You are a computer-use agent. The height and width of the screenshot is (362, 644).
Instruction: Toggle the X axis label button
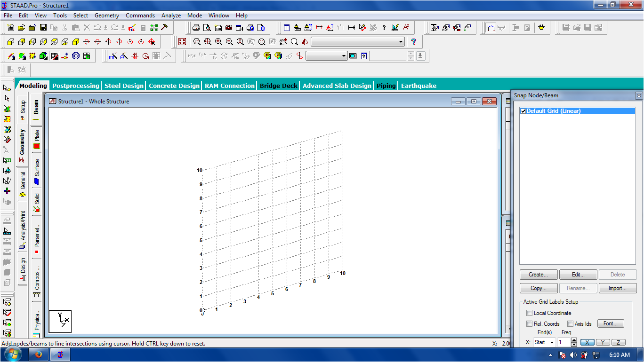coord(587,342)
